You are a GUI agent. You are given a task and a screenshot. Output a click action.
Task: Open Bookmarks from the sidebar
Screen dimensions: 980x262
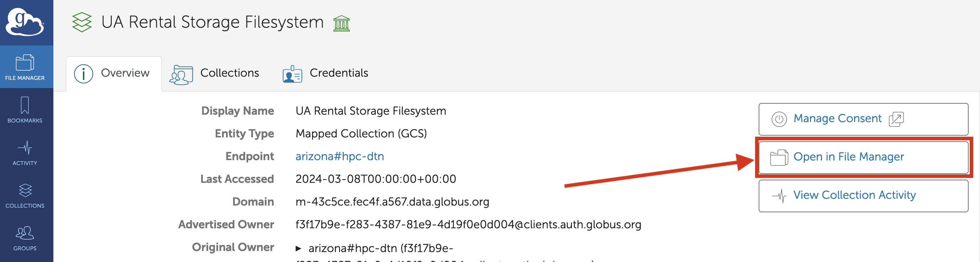[x=25, y=110]
